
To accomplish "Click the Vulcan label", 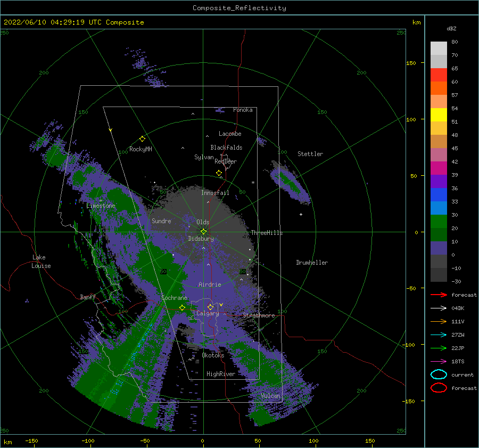I will click(x=270, y=396).
